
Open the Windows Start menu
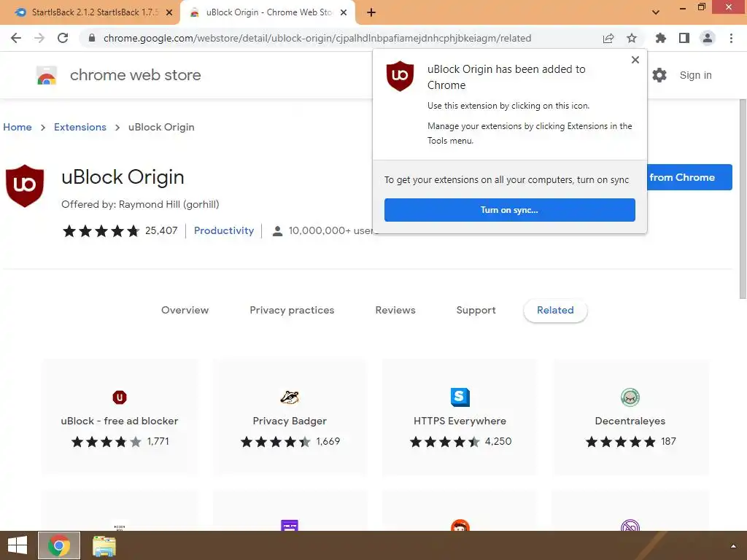tap(18, 545)
